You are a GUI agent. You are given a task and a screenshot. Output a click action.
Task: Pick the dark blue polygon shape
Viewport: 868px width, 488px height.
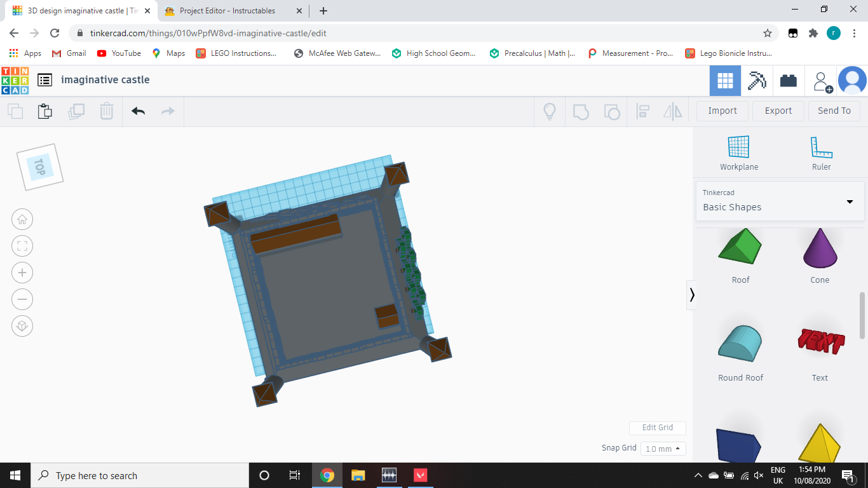pos(738,446)
